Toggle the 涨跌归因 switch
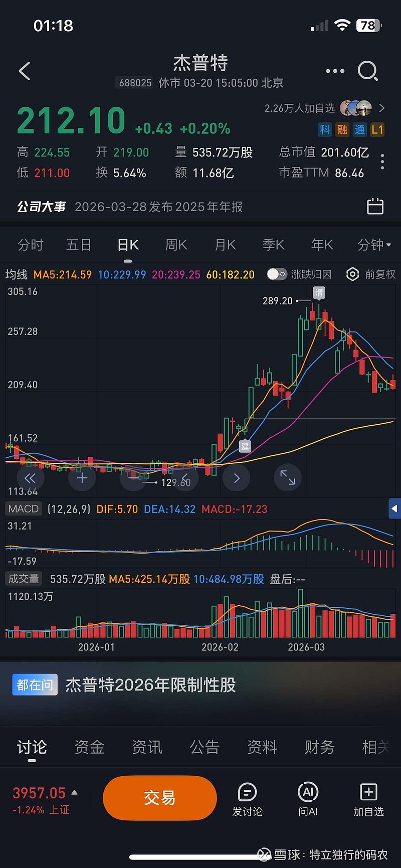The width and height of the screenshot is (401, 868). 276,274
